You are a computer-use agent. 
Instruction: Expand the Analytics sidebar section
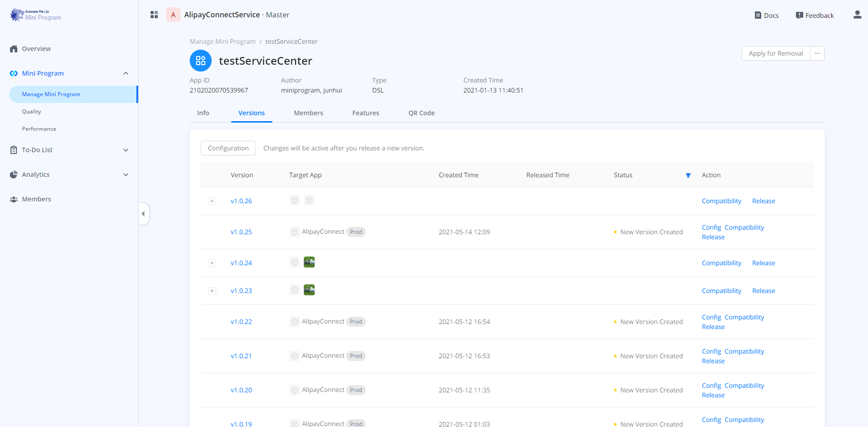click(x=126, y=174)
